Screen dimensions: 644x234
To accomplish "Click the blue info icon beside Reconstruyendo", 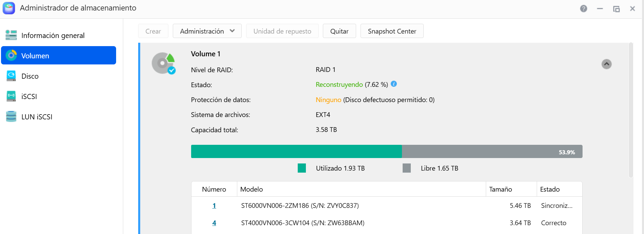I will [394, 84].
